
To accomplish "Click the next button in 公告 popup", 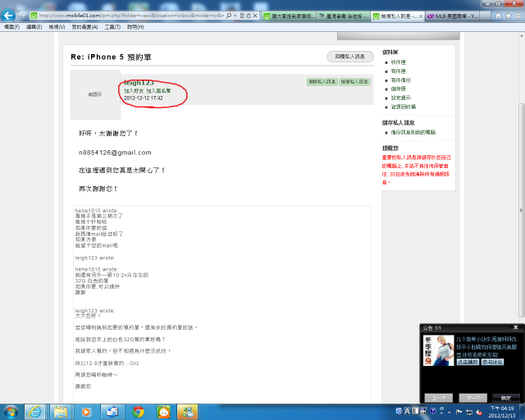I will (x=472, y=398).
